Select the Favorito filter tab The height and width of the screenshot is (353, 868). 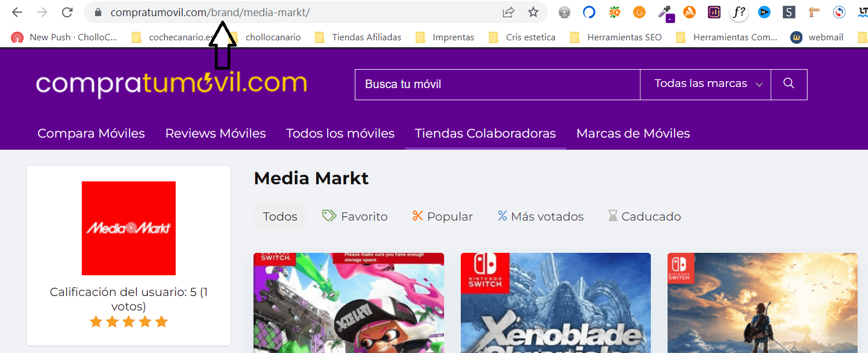tap(355, 217)
